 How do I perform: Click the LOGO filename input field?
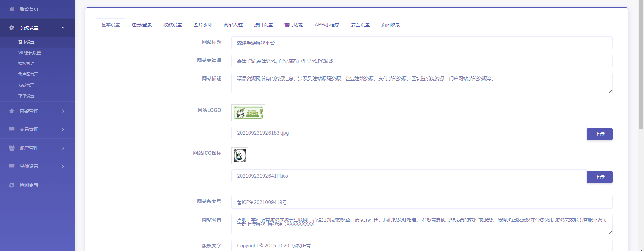click(409, 133)
